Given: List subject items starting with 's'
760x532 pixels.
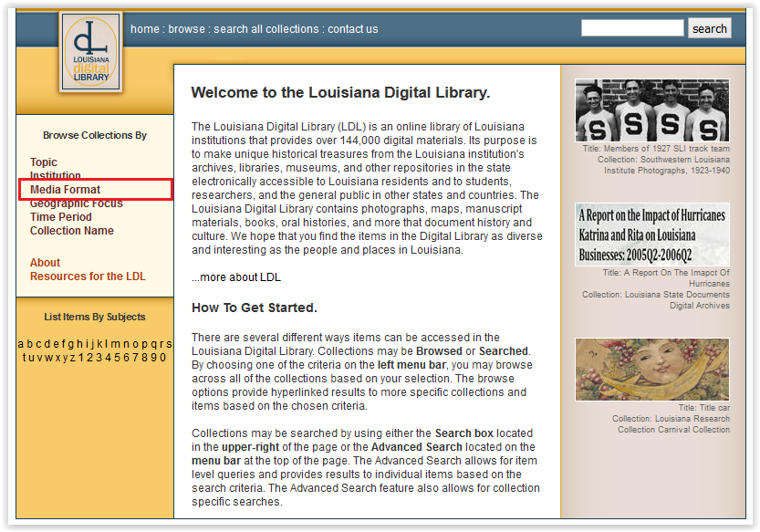Looking at the screenshot, I should click(x=169, y=344).
